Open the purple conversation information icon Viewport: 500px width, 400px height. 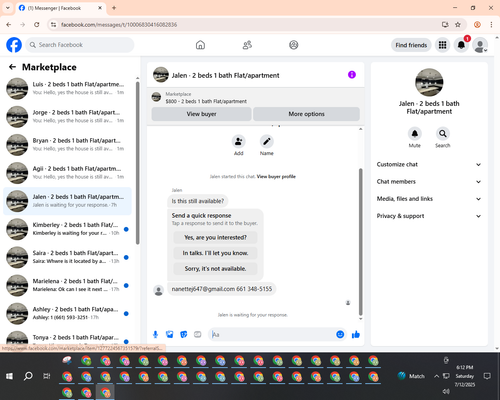coord(352,75)
